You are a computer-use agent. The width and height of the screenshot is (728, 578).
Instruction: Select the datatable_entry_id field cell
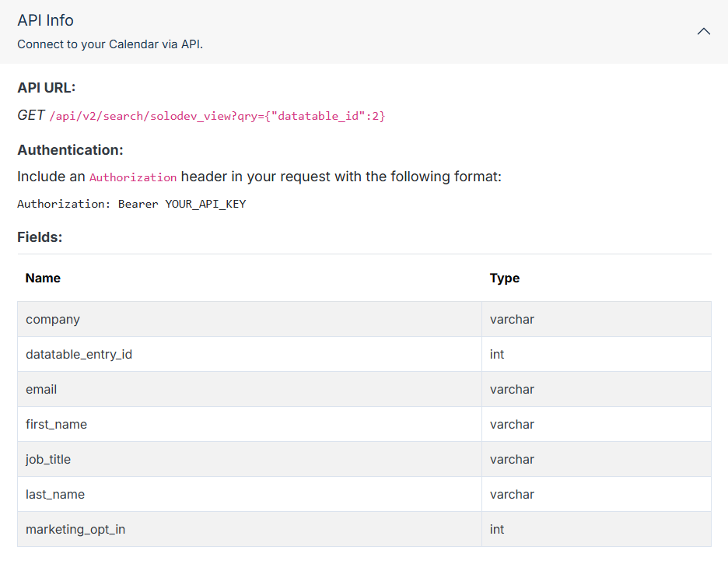point(250,354)
